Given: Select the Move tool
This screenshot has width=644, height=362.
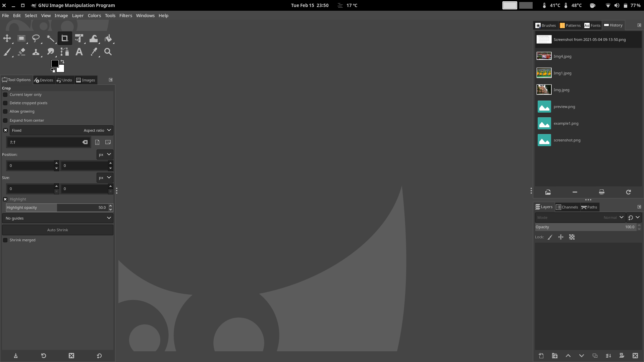Looking at the screenshot, I should (7, 39).
